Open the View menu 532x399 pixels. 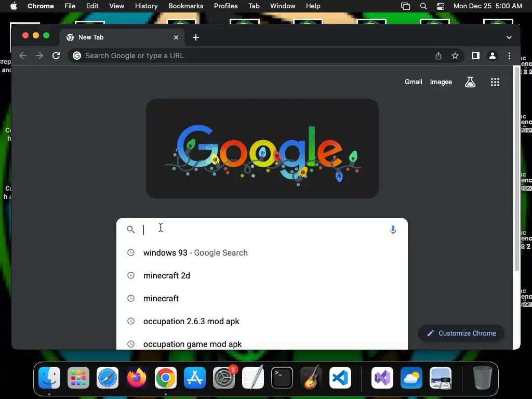(116, 6)
